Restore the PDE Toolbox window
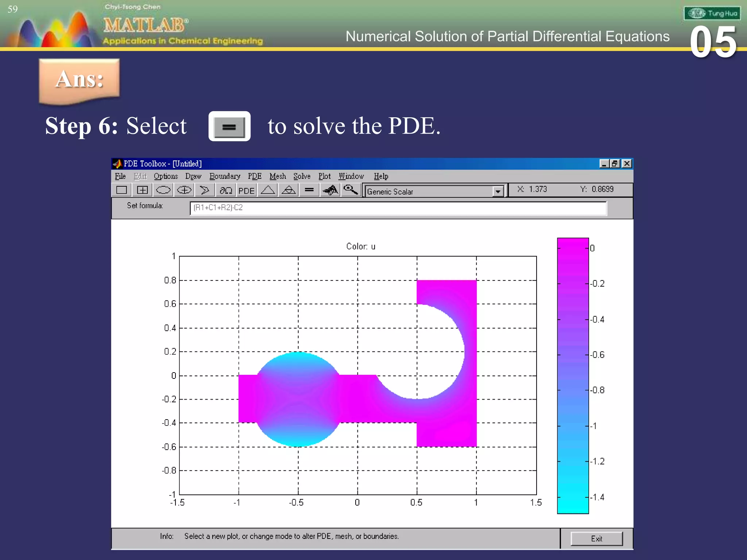 click(x=615, y=164)
